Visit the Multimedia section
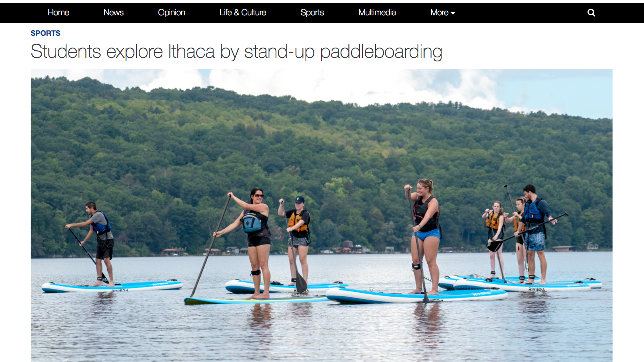Screen dimensions: 644x362 click(377, 13)
